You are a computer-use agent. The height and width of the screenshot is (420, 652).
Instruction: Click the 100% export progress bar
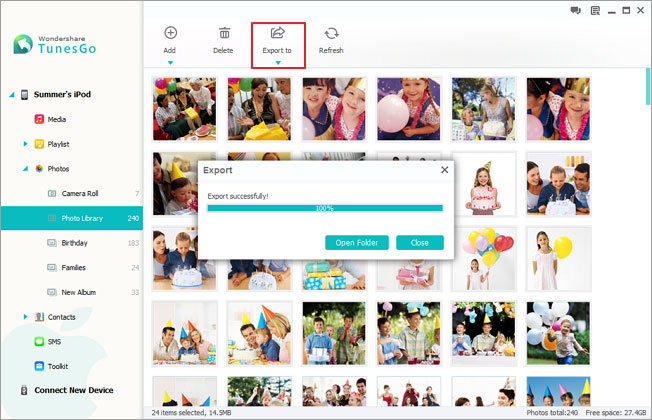point(325,208)
